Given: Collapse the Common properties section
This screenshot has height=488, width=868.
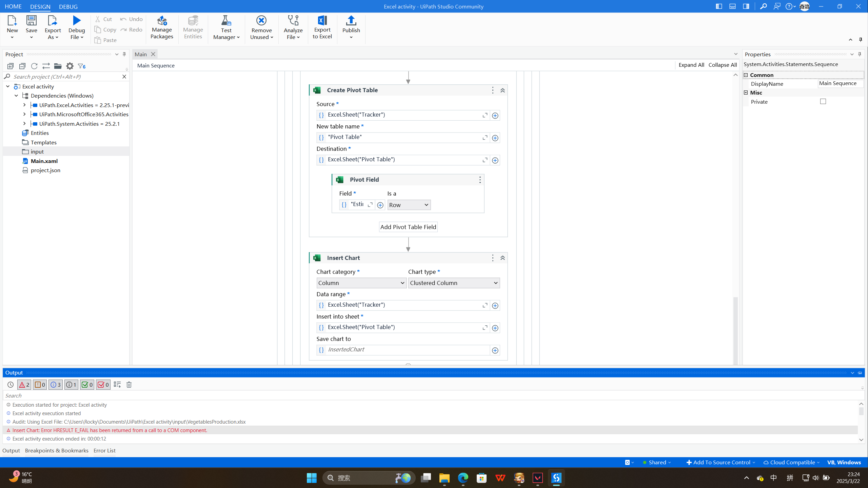Looking at the screenshot, I should [746, 75].
